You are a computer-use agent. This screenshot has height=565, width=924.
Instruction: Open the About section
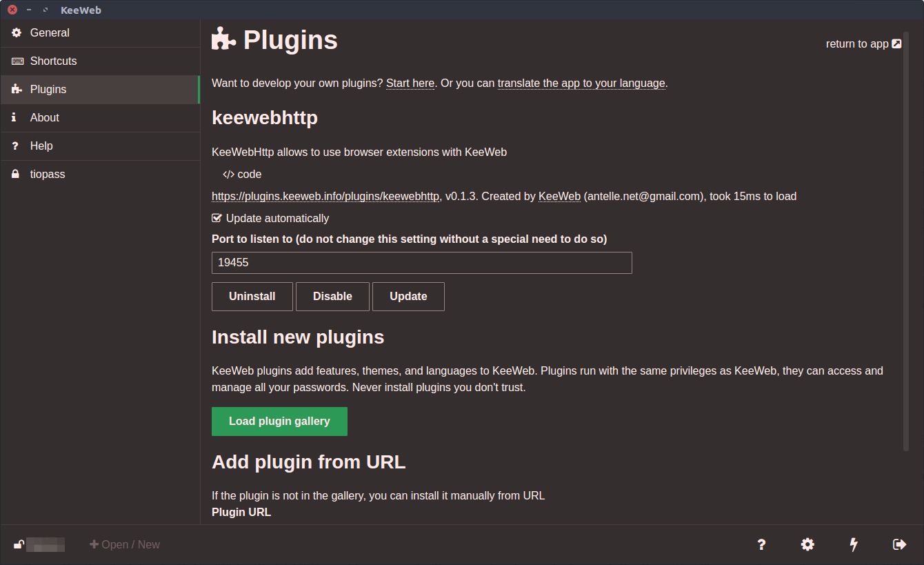tap(100, 117)
